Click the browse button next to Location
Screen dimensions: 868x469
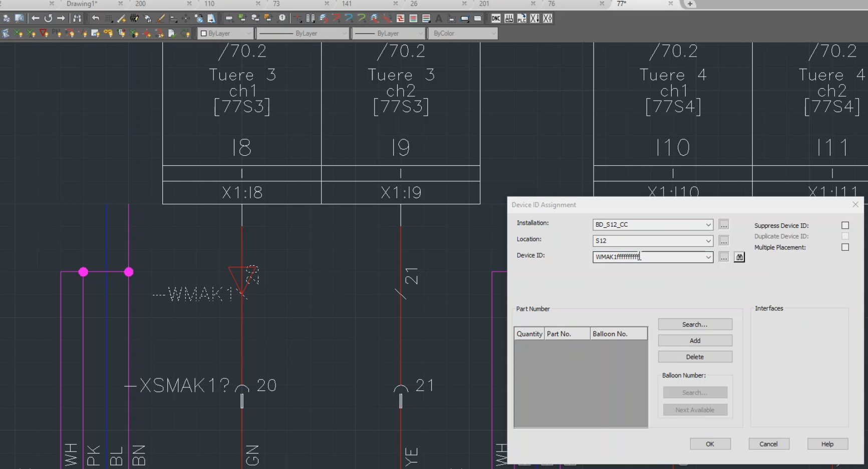[724, 241]
